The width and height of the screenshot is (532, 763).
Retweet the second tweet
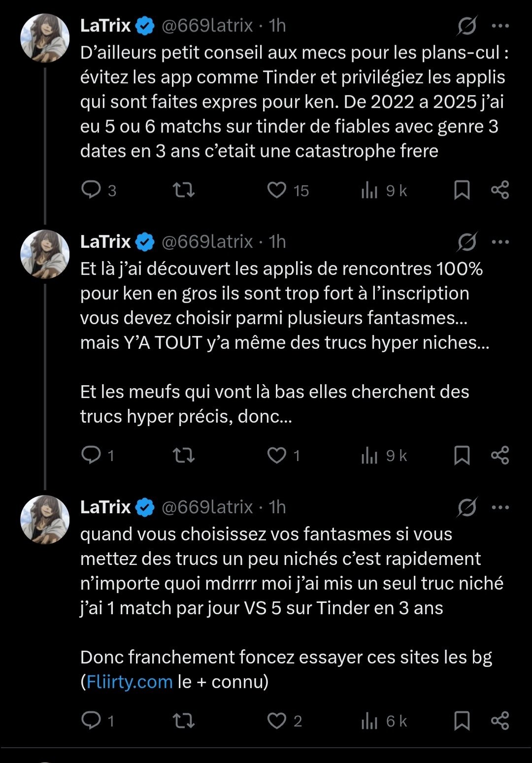184,455
